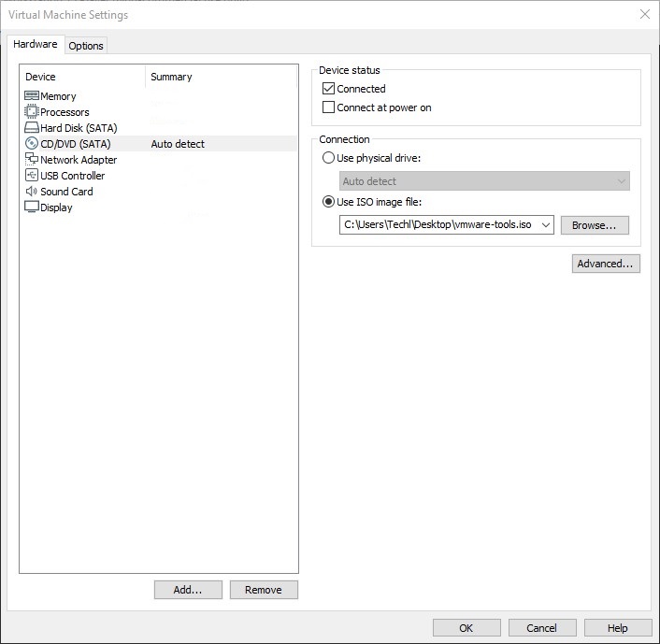Select the Sound Card speaker icon
The height and width of the screenshot is (644, 660).
(32, 192)
